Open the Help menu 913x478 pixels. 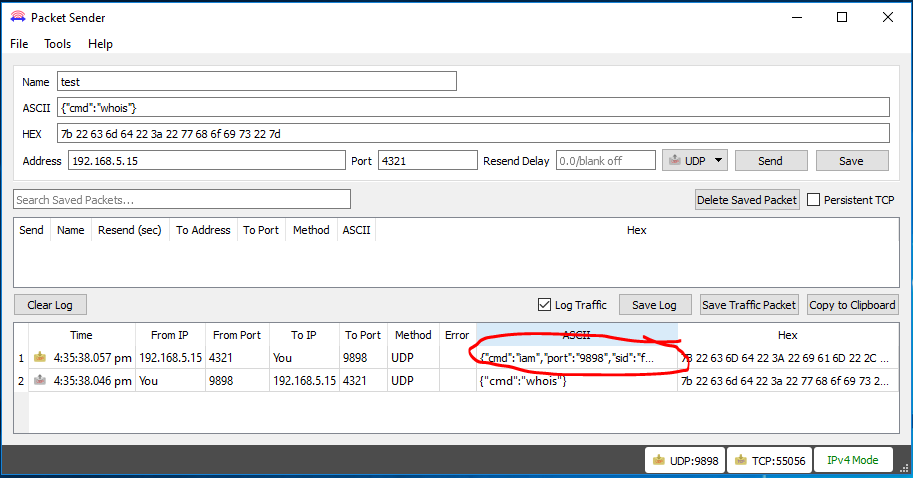[x=100, y=44]
